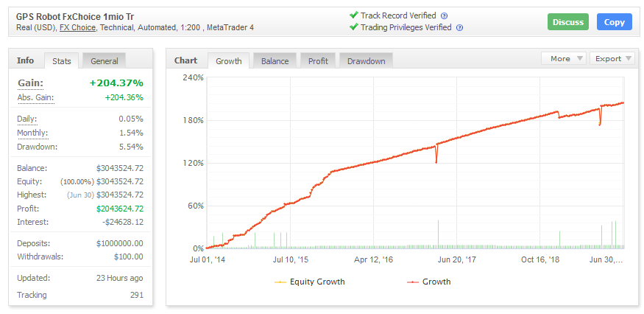The height and width of the screenshot is (314, 644).
Task: Click the 240% y-axis label
Action: click(x=193, y=77)
